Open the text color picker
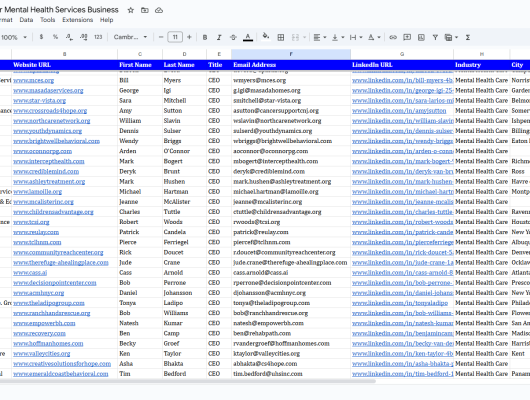530x400 pixels. [248, 37]
